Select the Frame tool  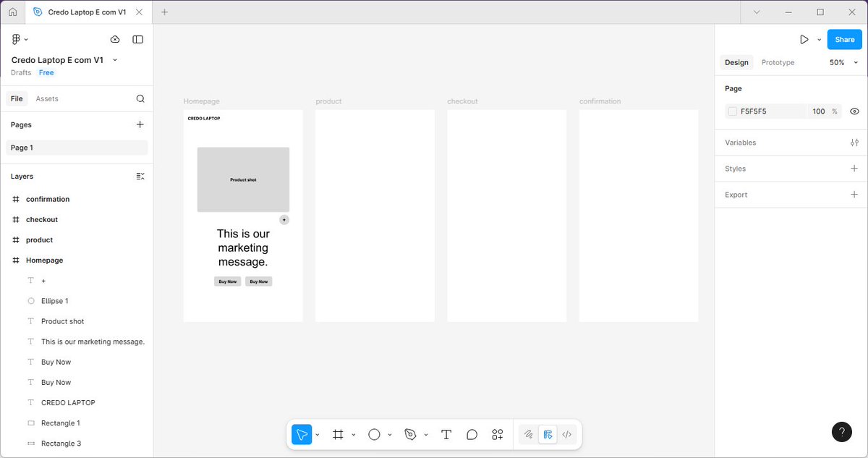click(338, 434)
